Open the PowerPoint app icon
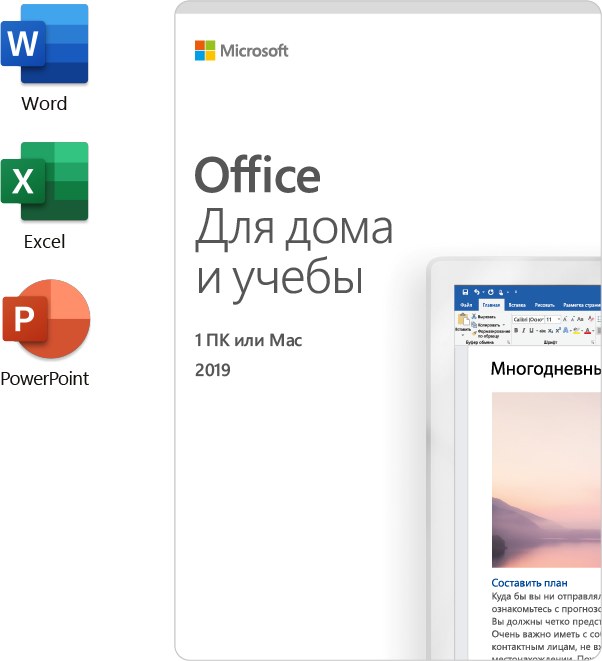 (x=46, y=319)
